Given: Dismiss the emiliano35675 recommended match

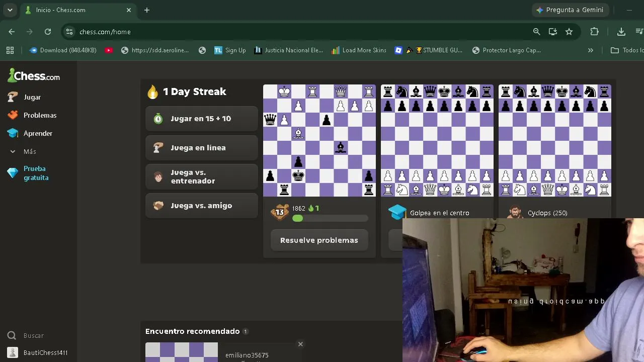Looking at the screenshot, I should click(x=300, y=344).
